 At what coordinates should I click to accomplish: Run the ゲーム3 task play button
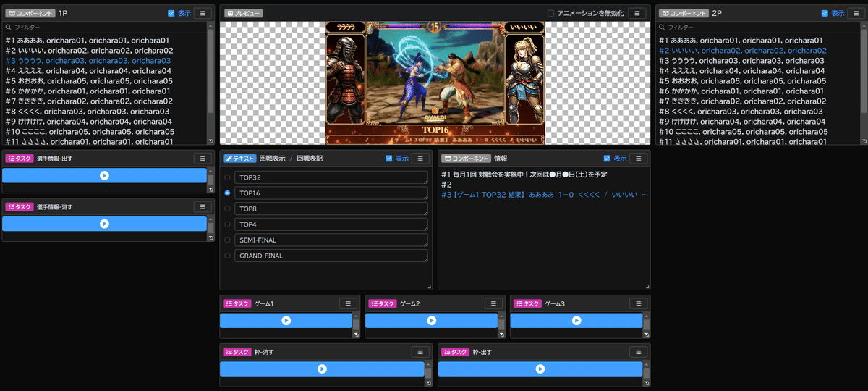click(x=576, y=320)
